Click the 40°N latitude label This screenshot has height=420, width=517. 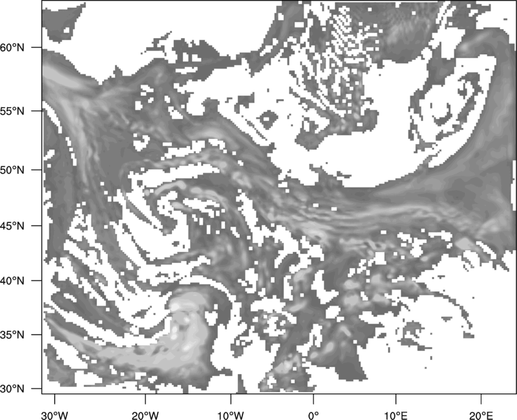point(12,281)
